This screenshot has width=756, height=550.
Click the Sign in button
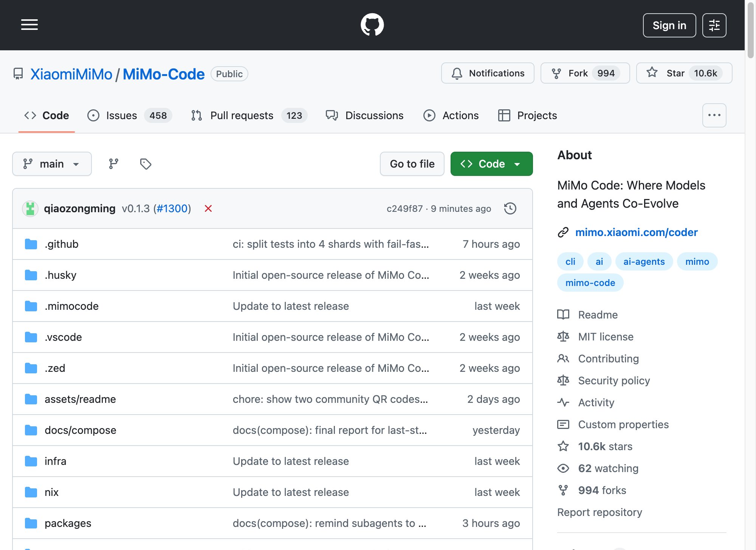[x=669, y=25]
